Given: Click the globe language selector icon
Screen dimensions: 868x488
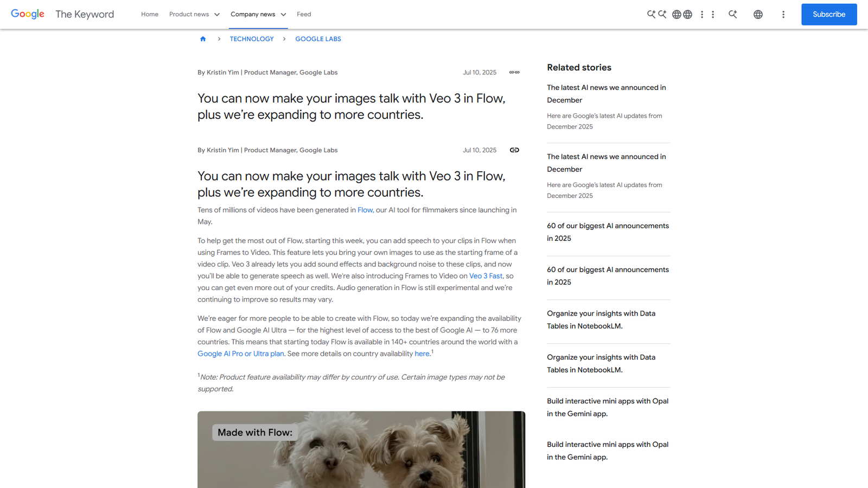Looking at the screenshot, I should pyautogui.click(x=676, y=14).
